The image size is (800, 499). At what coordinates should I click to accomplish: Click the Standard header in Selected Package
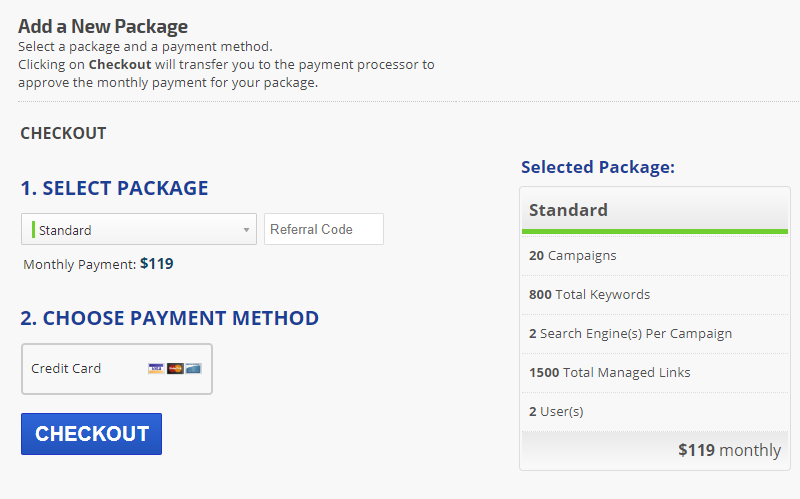pos(568,210)
